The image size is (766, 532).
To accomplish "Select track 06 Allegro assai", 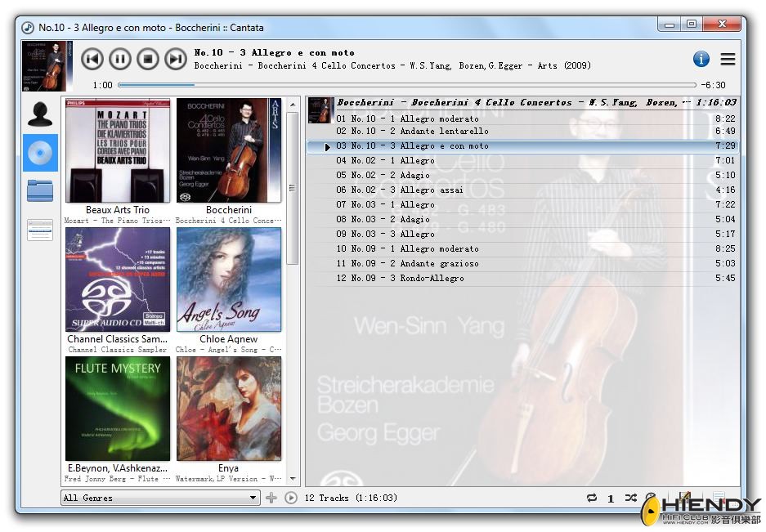I will pos(522,190).
